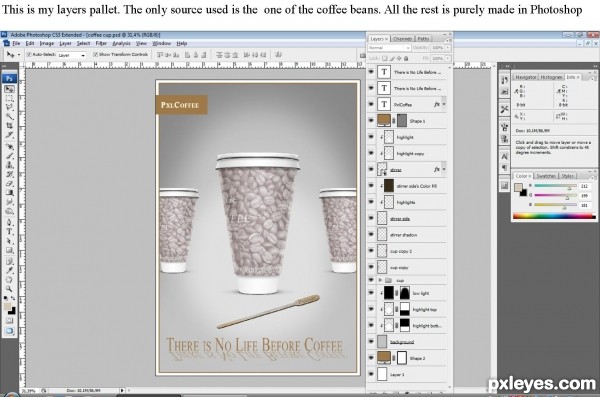Expand stirrer layer effects arrow

click(444, 169)
